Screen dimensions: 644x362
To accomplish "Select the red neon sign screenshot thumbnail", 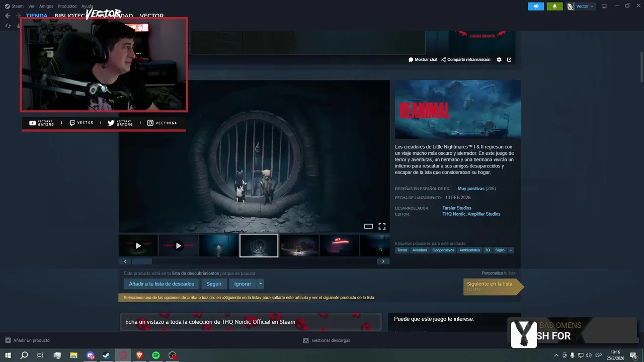I will click(x=339, y=246).
